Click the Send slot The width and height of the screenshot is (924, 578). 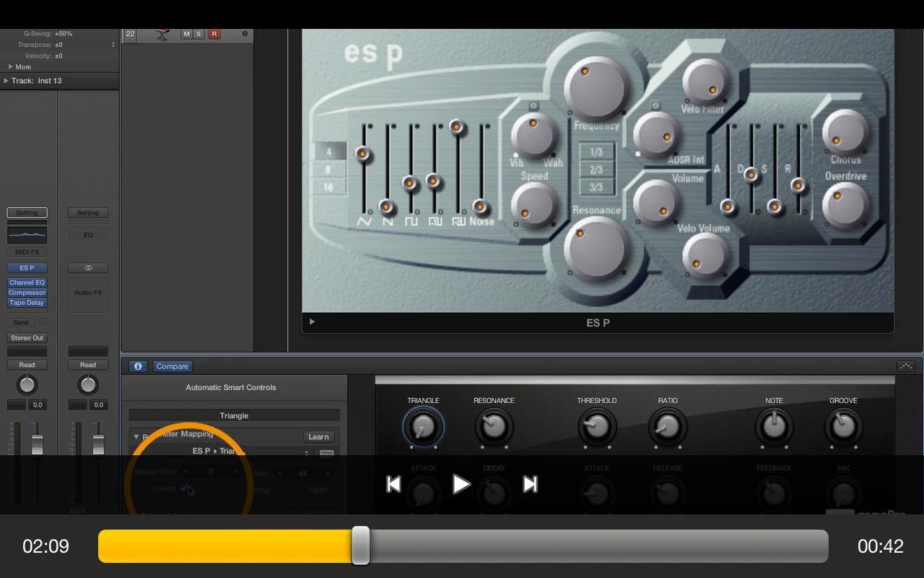pyautogui.click(x=21, y=323)
